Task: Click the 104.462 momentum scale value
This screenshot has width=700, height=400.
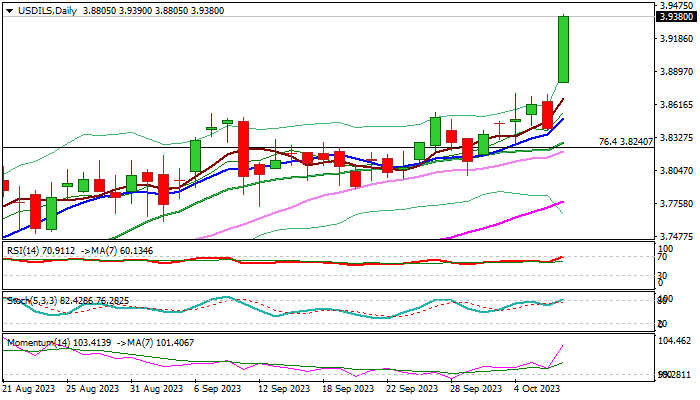Action: click(x=675, y=341)
